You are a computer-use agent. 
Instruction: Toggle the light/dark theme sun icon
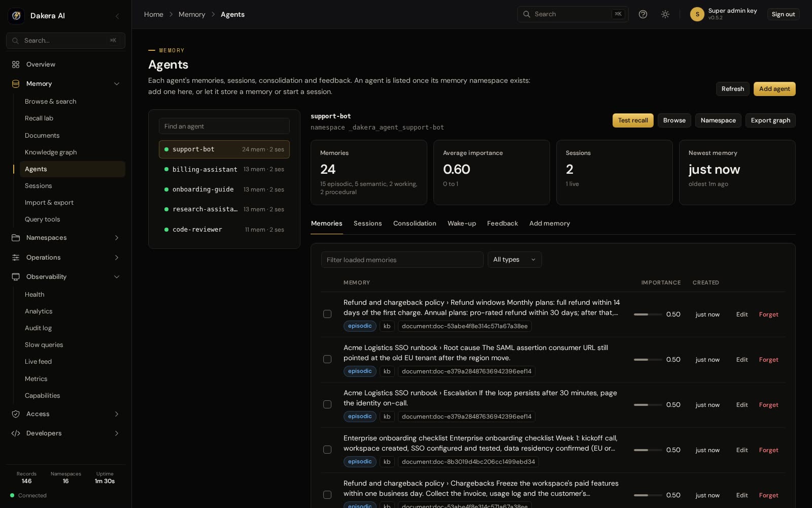tap(665, 14)
